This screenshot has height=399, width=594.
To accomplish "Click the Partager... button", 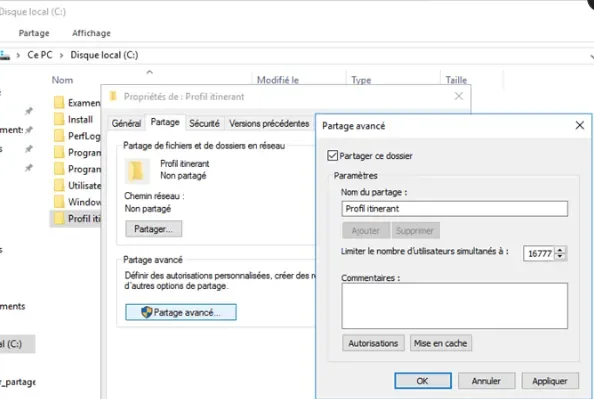I will [x=154, y=229].
